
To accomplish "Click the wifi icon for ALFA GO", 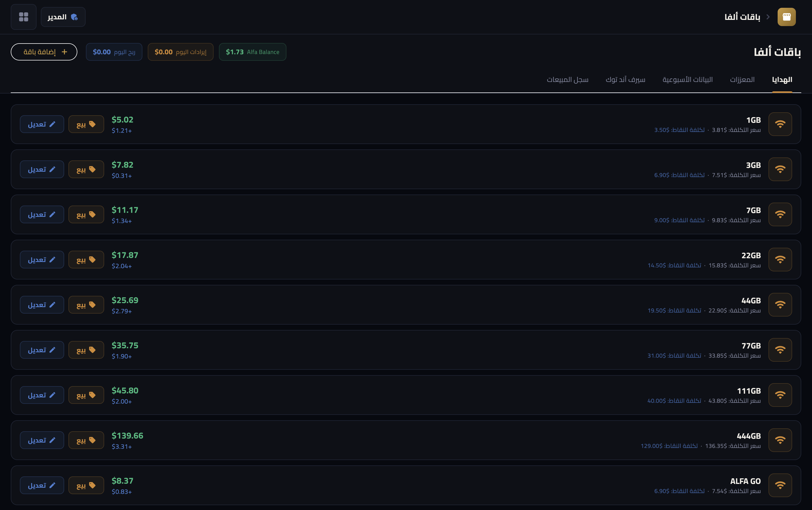I will (780, 485).
